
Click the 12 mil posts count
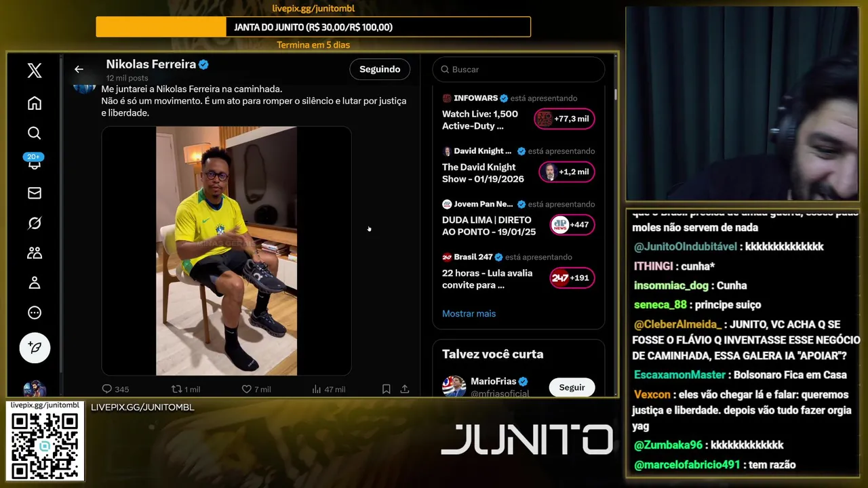coord(127,79)
